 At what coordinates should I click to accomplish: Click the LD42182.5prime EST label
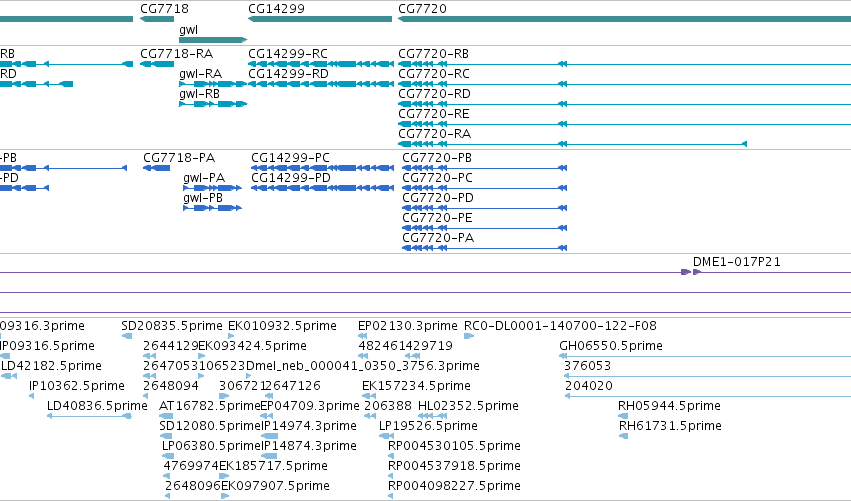[x=51, y=366]
